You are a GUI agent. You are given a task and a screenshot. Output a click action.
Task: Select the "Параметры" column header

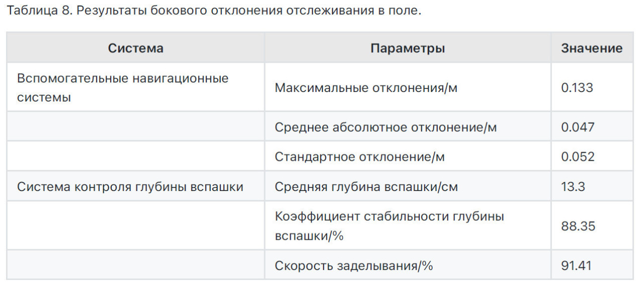(408, 48)
